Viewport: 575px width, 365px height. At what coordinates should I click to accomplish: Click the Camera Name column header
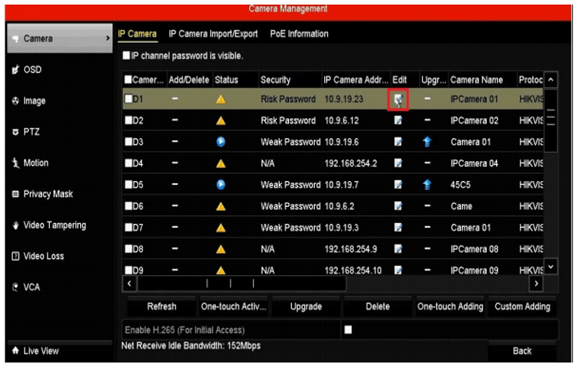(x=476, y=80)
